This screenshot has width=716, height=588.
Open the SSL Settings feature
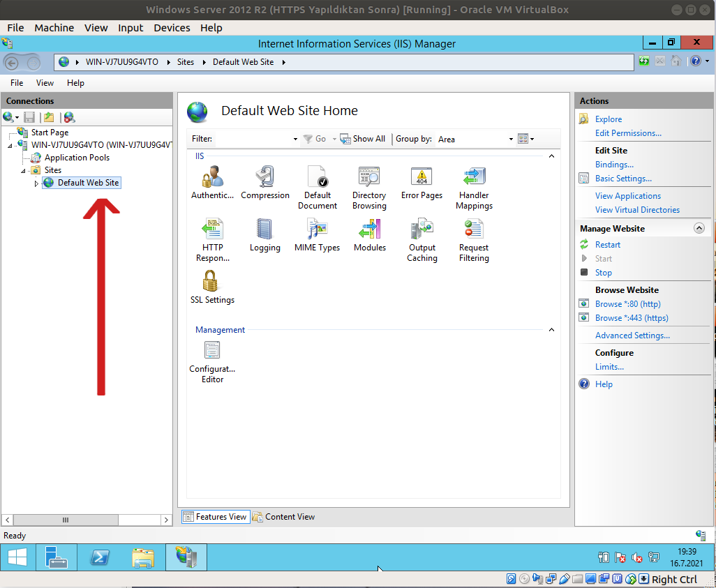coord(212,287)
